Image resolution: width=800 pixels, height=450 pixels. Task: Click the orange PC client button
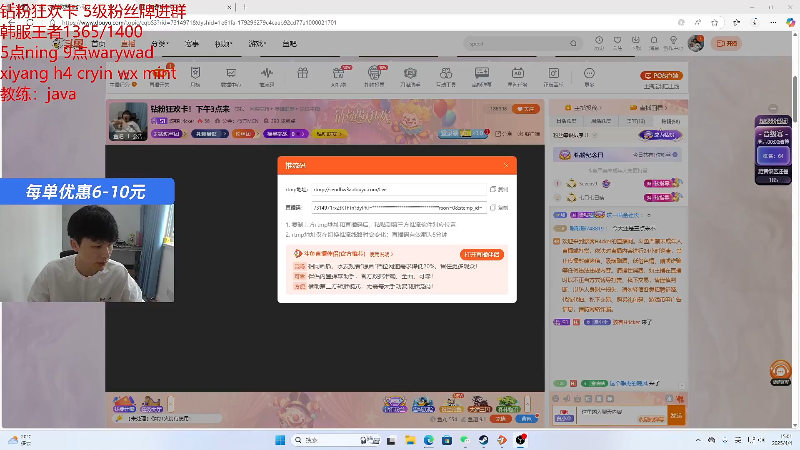pos(661,76)
